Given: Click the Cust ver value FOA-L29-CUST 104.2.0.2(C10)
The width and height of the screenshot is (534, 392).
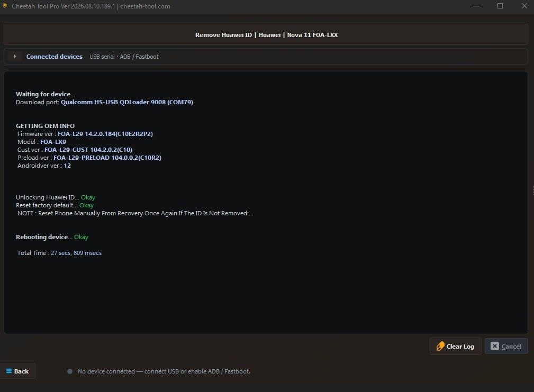Looking at the screenshot, I should (88, 150).
